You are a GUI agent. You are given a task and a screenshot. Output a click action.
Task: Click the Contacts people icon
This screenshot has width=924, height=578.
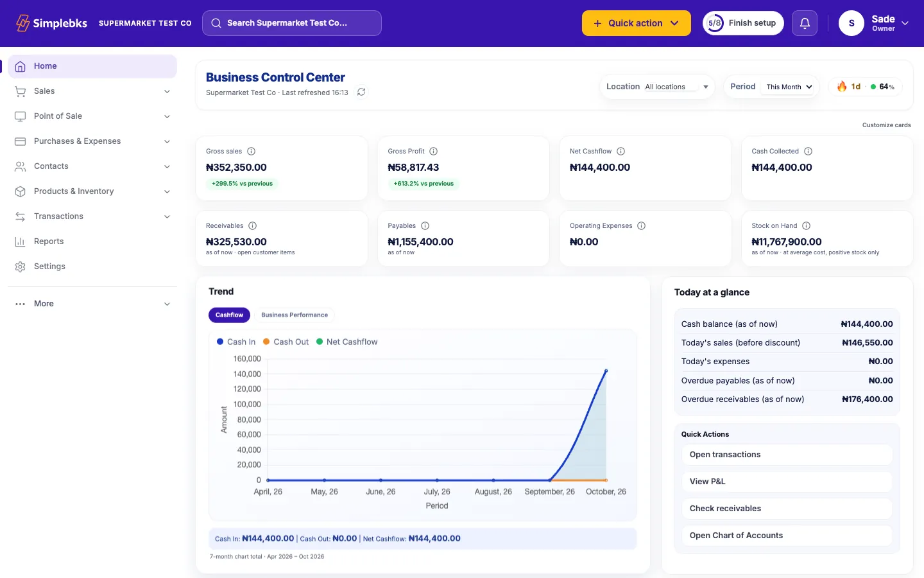(21, 166)
